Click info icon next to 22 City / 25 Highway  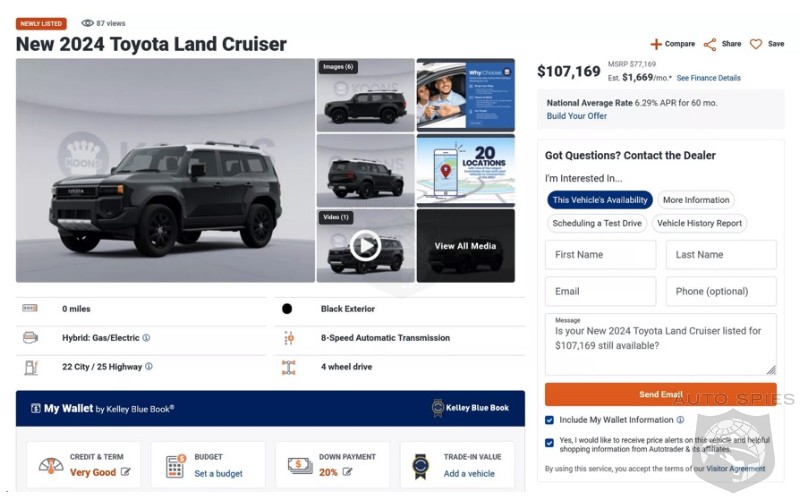click(x=149, y=367)
